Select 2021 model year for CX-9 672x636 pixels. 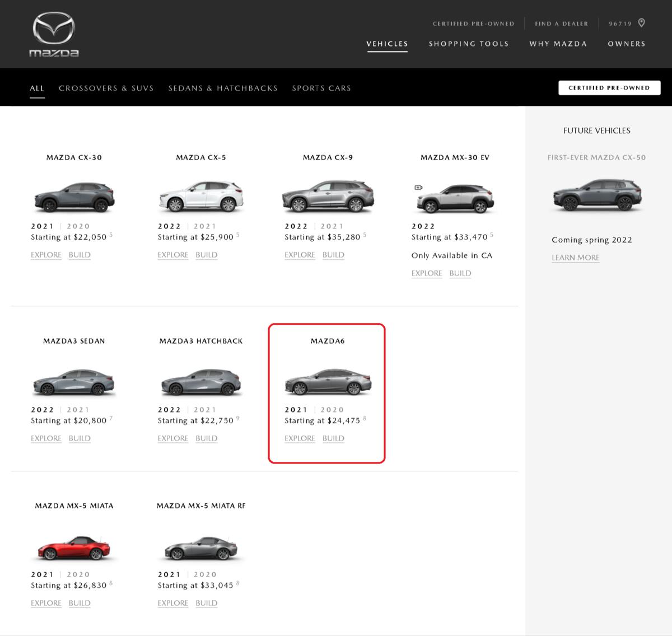tap(332, 226)
